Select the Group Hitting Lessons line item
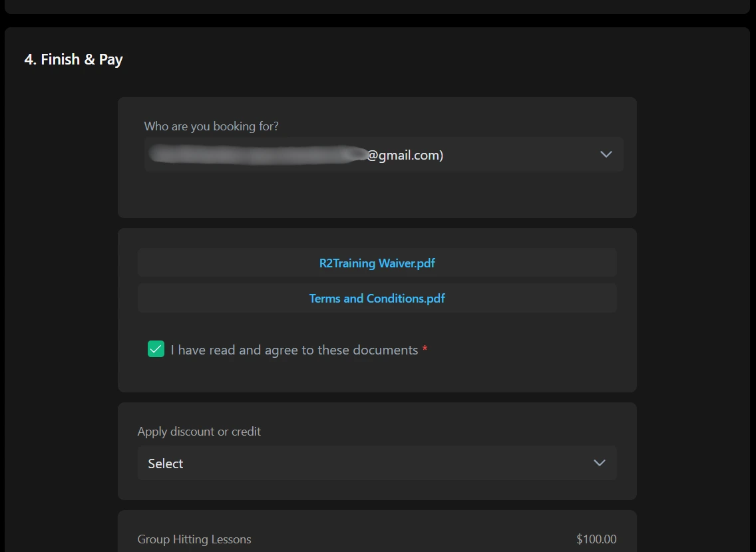Image resolution: width=756 pixels, height=552 pixels. [194, 539]
